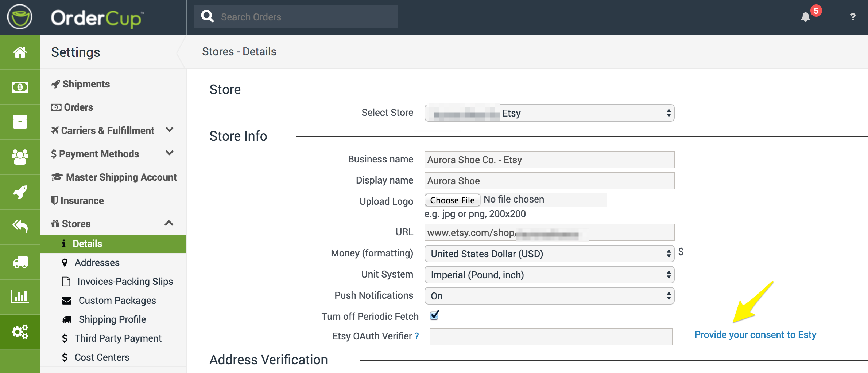Open the Money formatting currency dropdown
The height and width of the screenshot is (373, 868).
(549, 254)
